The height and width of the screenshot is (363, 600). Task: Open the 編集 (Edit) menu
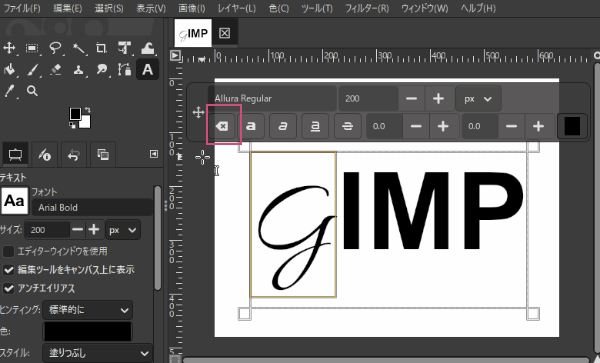[x=68, y=8]
